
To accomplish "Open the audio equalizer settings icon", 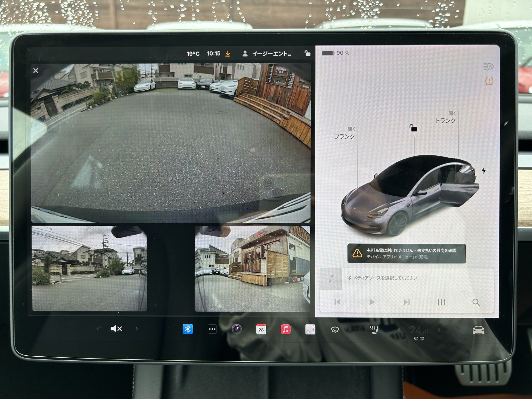I will point(441,302).
